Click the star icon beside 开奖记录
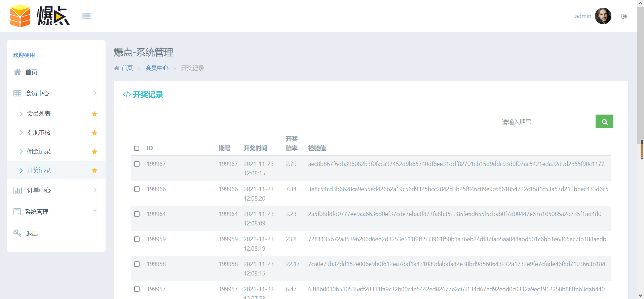This screenshot has height=299, width=644. point(94,170)
